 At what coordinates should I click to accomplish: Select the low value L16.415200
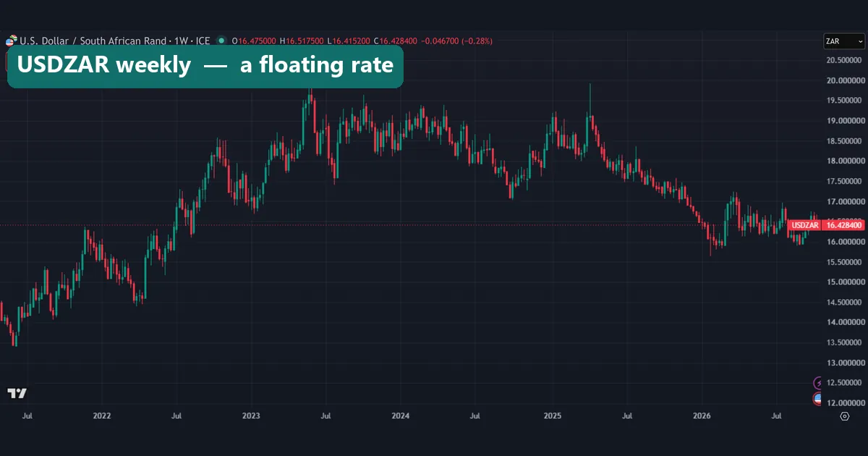tap(349, 41)
